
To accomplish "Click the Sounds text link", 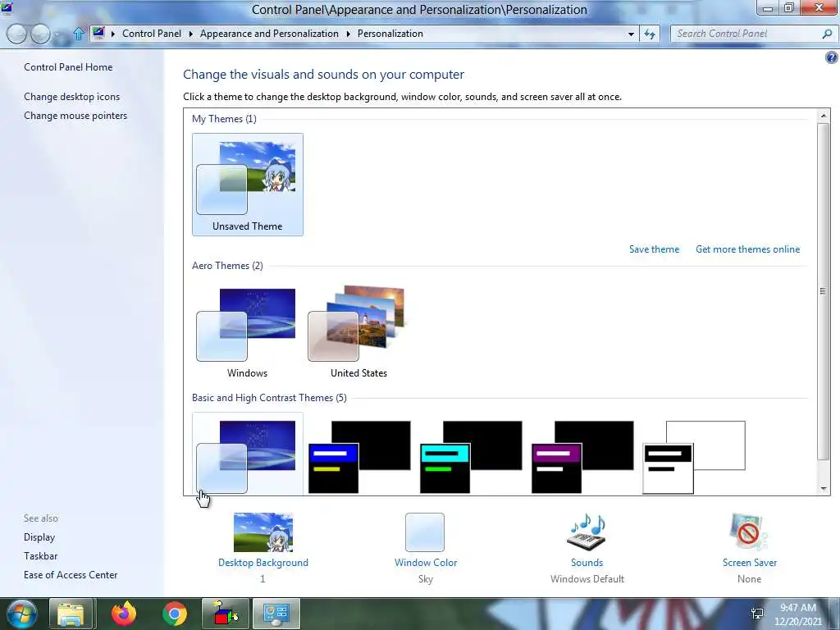I will click(x=587, y=563).
